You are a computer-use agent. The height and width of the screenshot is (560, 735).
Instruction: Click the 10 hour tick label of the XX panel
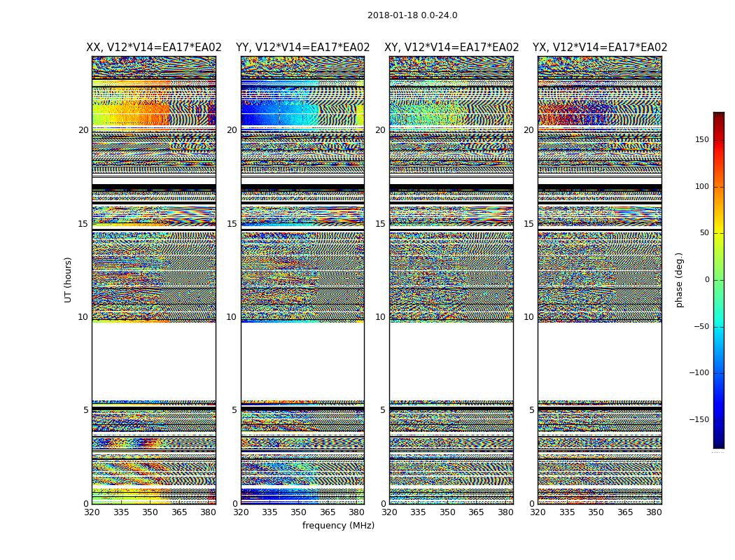point(83,317)
